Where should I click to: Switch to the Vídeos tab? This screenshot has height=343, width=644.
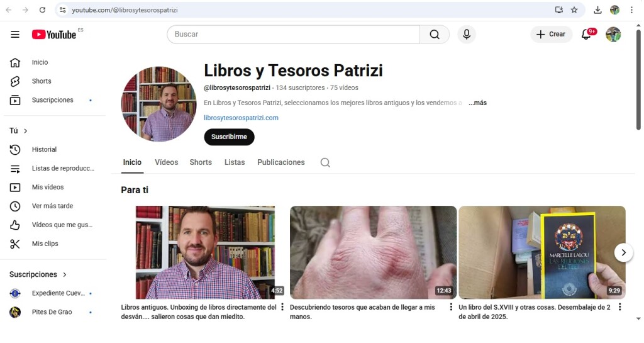pos(167,162)
